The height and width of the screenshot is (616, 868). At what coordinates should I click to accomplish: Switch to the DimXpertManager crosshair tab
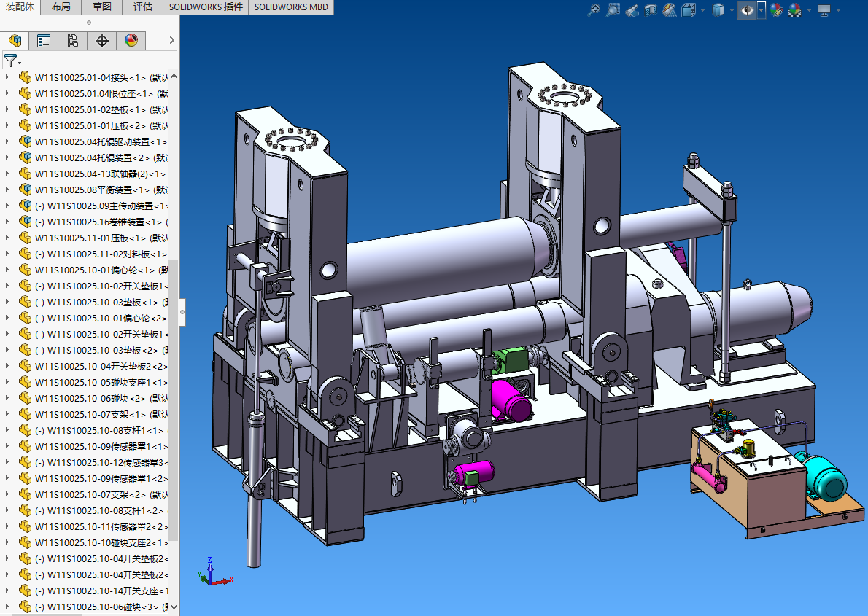click(x=102, y=41)
